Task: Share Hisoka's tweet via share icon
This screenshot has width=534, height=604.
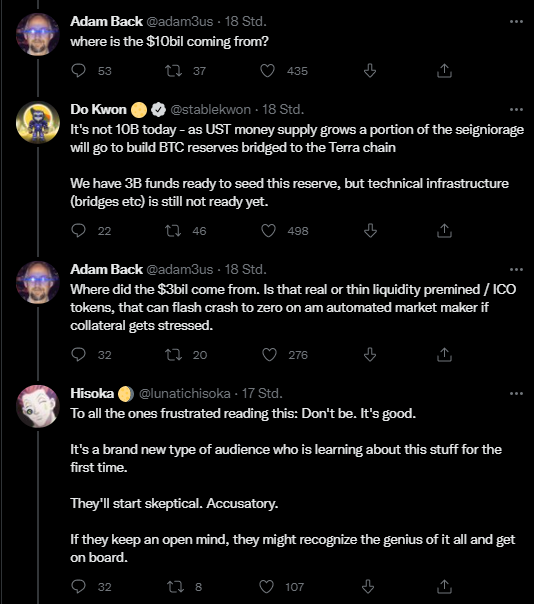Action: click(444, 587)
